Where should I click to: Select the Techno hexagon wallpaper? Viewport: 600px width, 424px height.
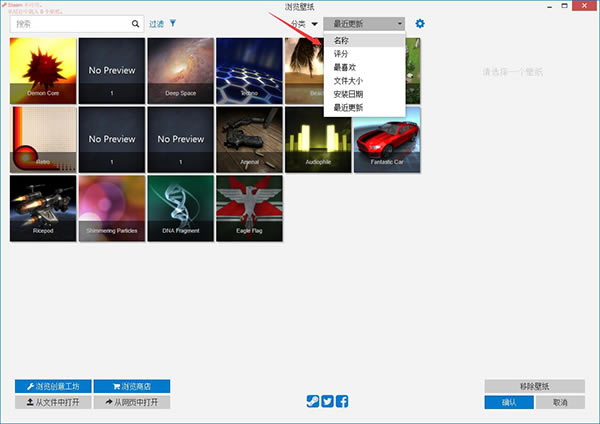coord(249,71)
